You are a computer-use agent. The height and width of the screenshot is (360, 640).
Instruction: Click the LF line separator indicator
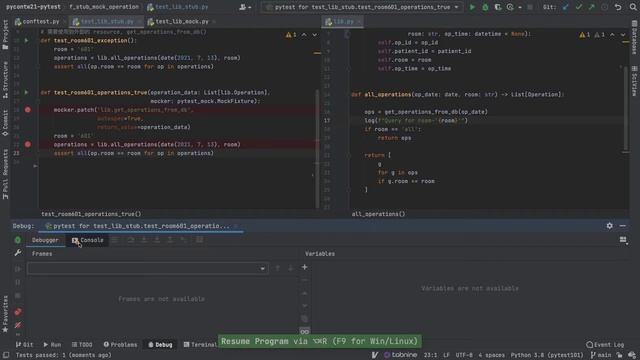(446, 355)
